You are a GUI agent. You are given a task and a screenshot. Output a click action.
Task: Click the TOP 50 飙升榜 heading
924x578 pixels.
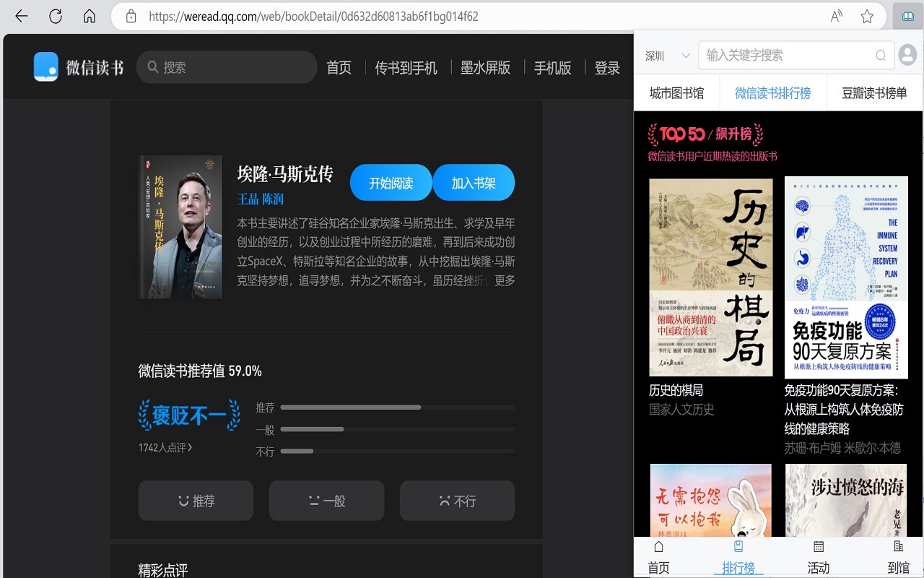pos(705,134)
